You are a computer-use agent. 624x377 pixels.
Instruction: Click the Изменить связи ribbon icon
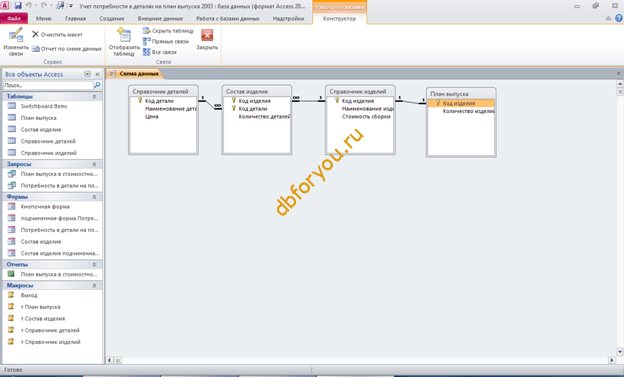pos(16,42)
